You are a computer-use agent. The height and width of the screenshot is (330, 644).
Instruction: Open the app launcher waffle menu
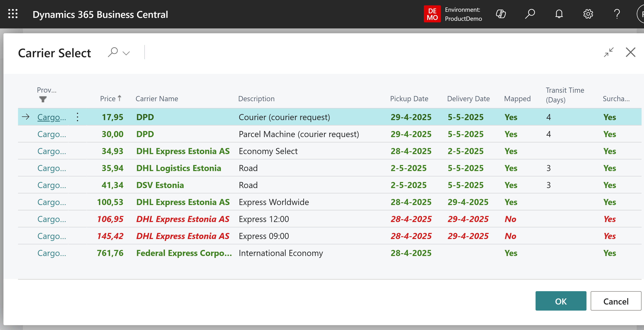click(13, 14)
